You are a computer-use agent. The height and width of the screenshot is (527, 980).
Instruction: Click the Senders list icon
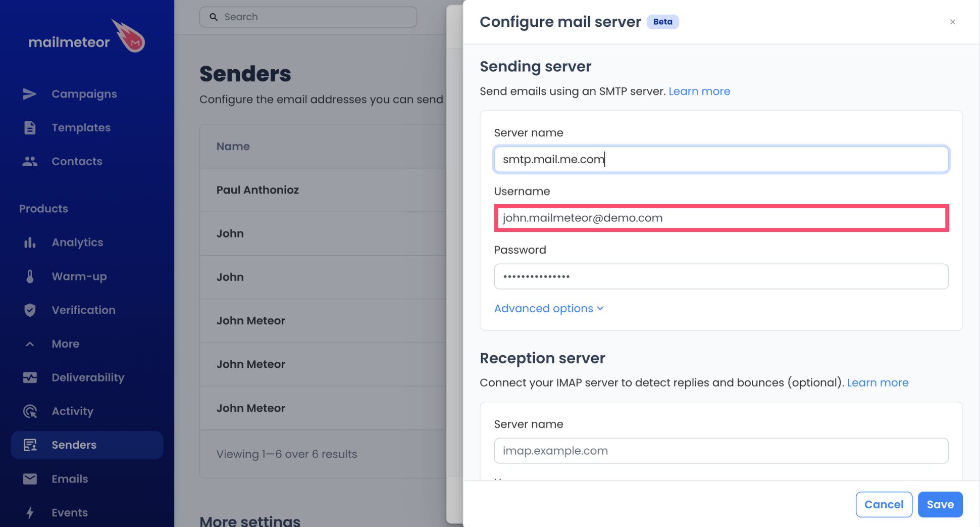coord(30,445)
